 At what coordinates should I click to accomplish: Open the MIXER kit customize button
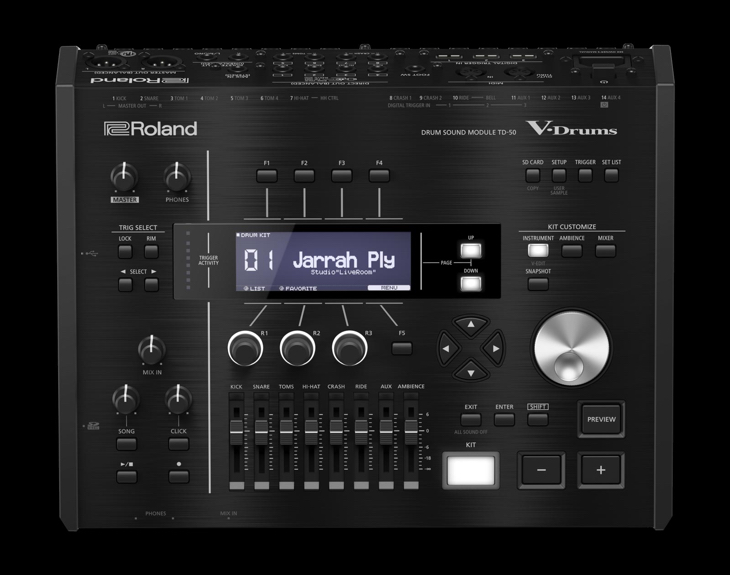[x=605, y=250]
